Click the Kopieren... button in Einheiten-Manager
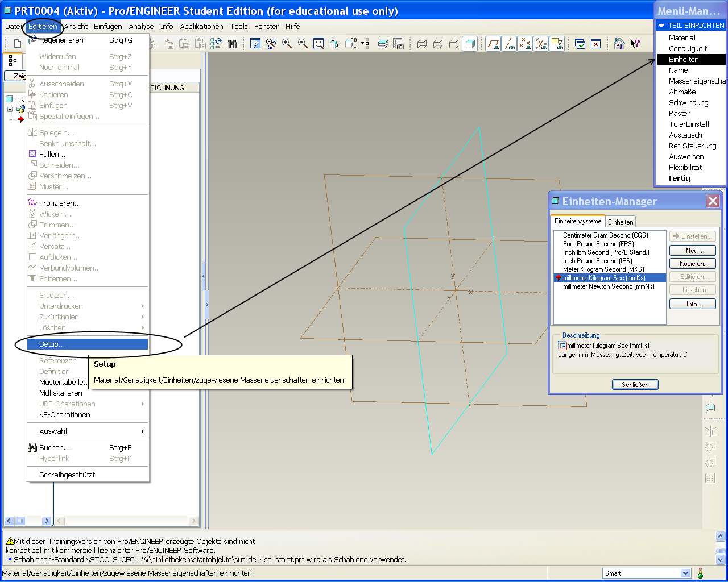This screenshot has width=728, height=582. click(693, 264)
